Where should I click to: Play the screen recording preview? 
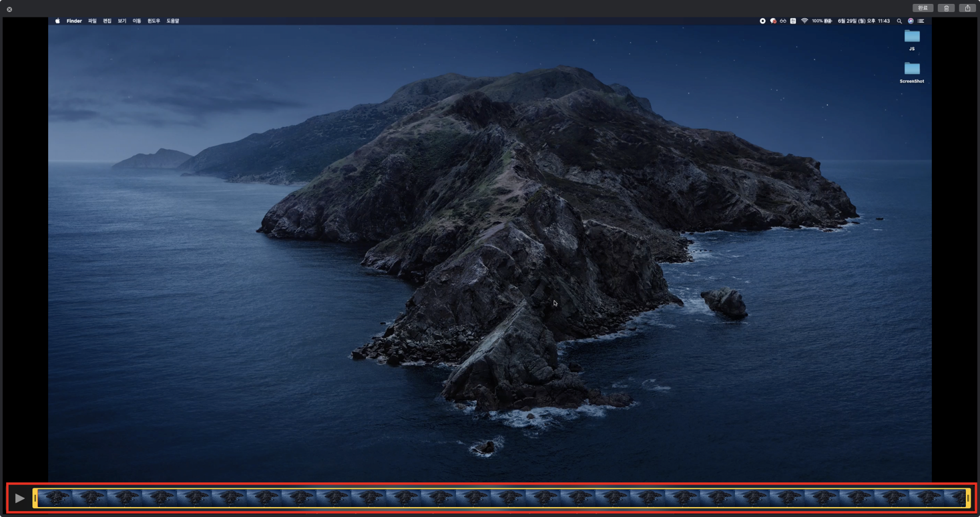[19, 498]
